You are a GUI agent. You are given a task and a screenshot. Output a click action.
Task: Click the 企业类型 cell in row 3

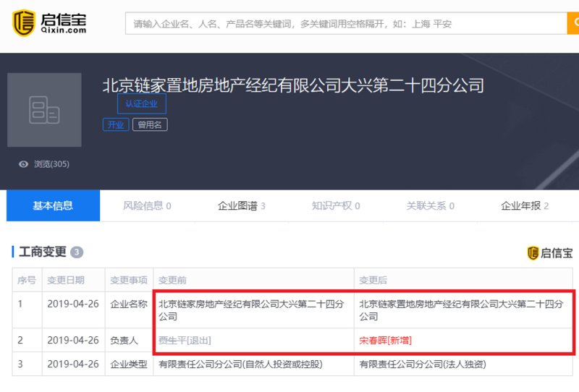coord(129,365)
